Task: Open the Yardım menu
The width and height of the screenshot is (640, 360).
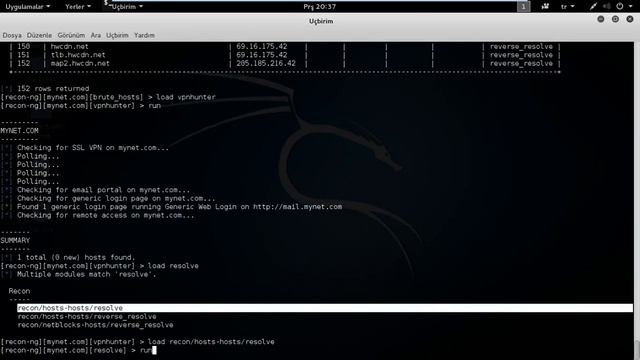Action: click(x=144, y=36)
